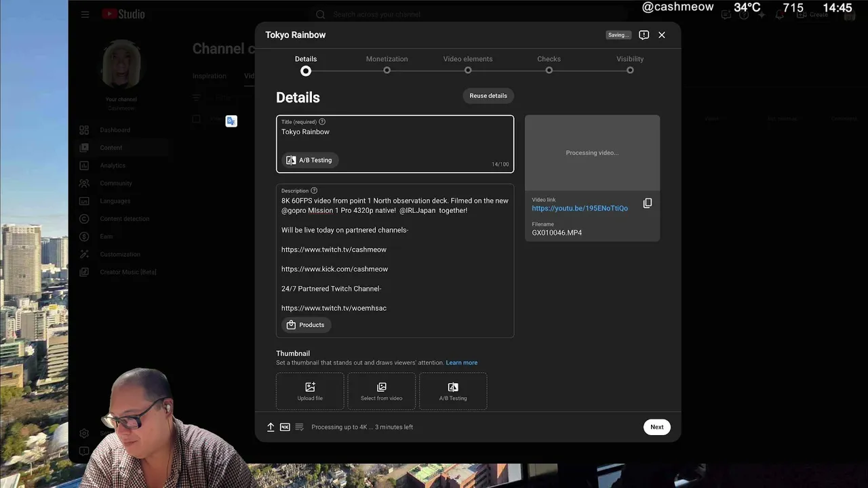Click the twitch.tv/woemhsac URL in the description
868x488 pixels.
point(334,308)
